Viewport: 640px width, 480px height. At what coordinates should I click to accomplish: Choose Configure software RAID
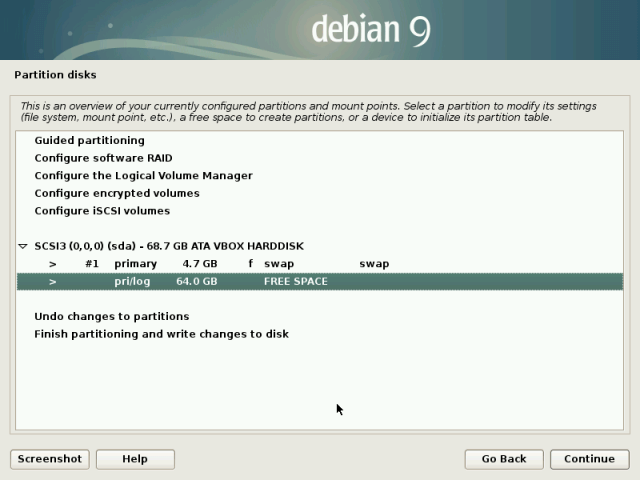pos(103,158)
